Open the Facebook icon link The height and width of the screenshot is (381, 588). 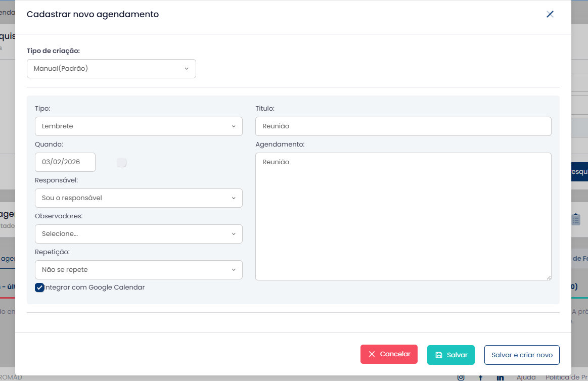coord(480,377)
